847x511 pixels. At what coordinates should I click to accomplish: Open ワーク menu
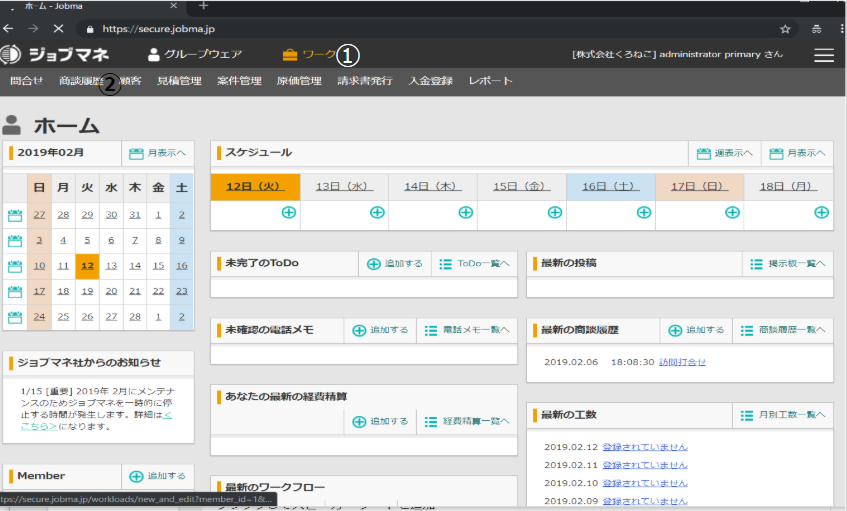click(x=310, y=55)
